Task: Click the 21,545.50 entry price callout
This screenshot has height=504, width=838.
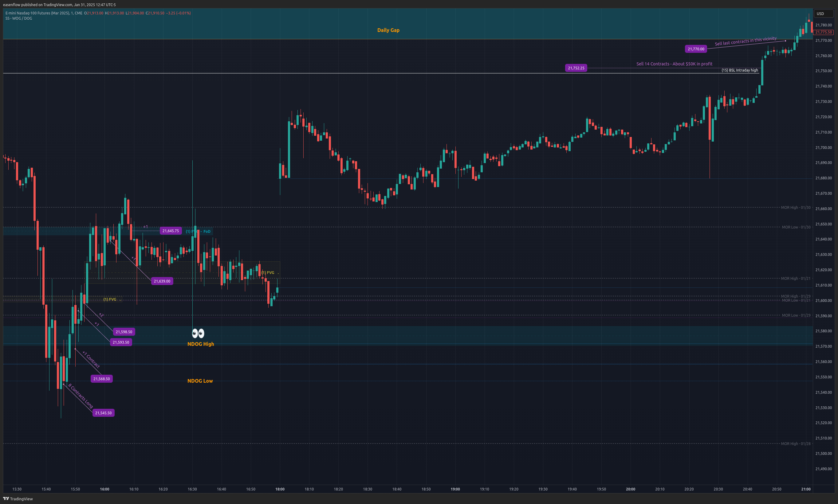Action: pos(103,413)
